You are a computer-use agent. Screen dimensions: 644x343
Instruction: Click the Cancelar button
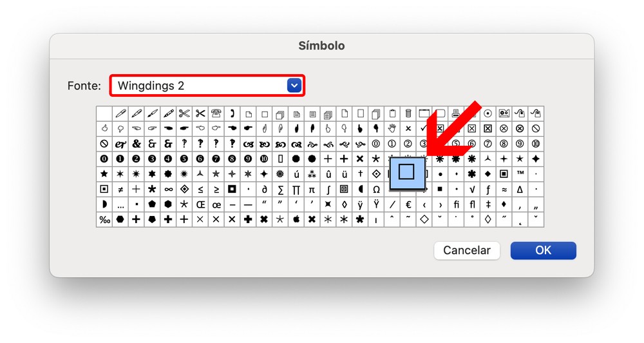click(x=467, y=250)
